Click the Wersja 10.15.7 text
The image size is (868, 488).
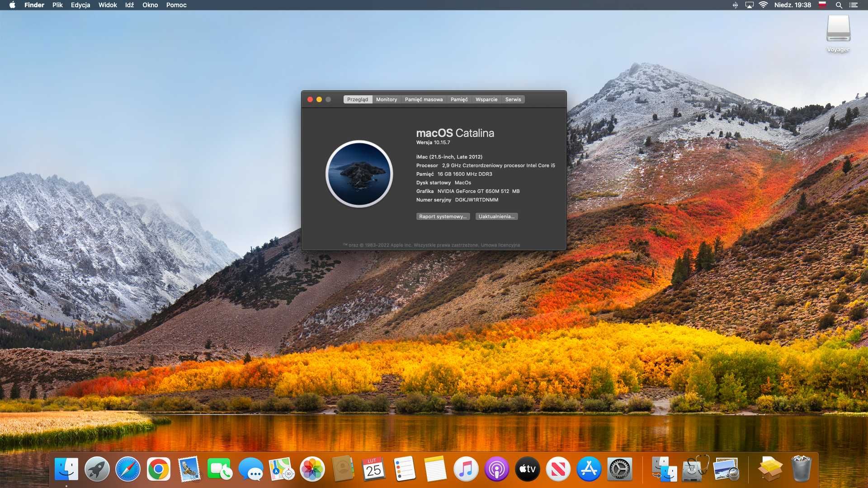tap(433, 142)
